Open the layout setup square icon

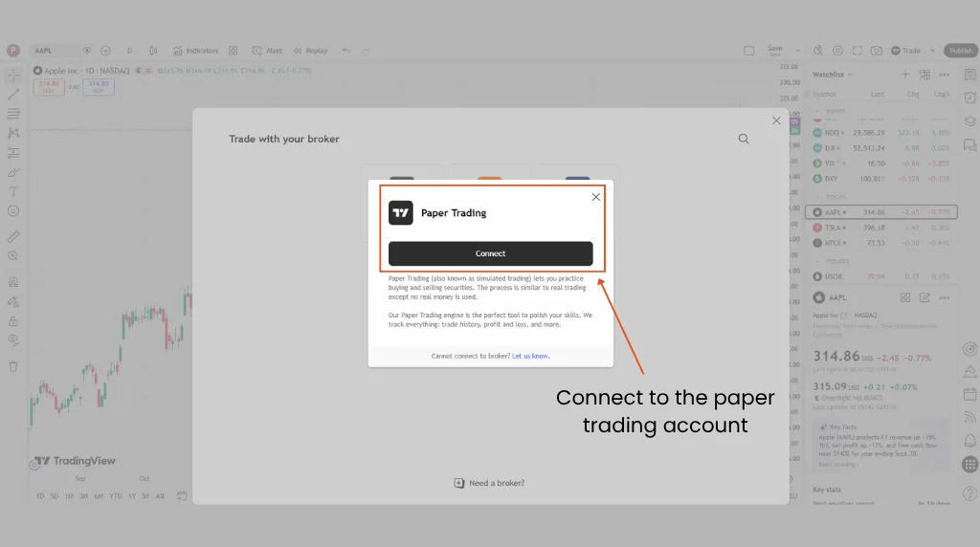[x=748, y=51]
